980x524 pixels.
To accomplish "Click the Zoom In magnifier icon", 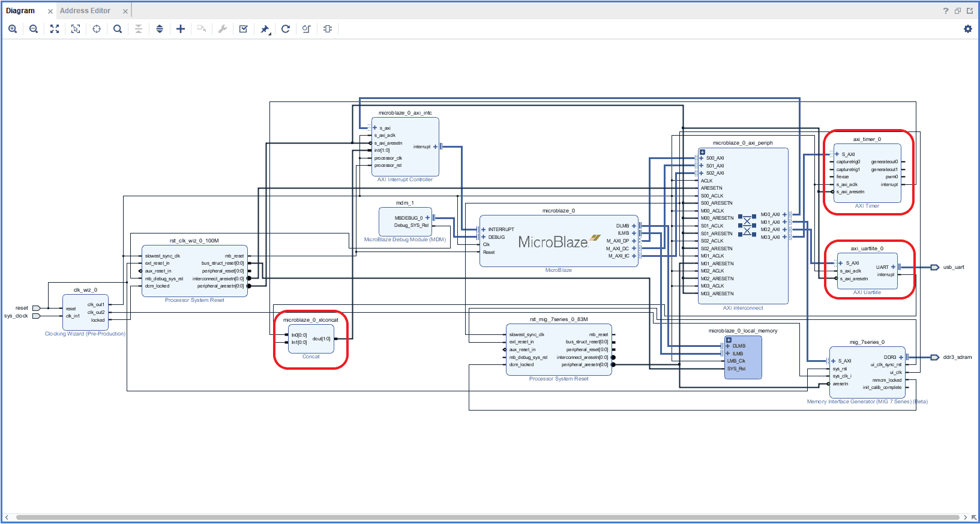I will point(13,29).
